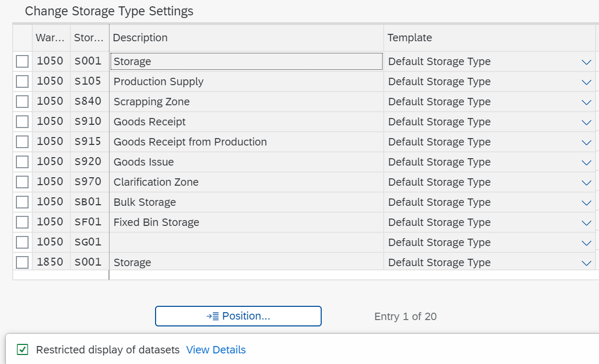The width and height of the screenshot is (599, 364).
Task: Toggle checkbox for S920 Goods Issue
Action: pyautogui.click(x=22, y=162)
